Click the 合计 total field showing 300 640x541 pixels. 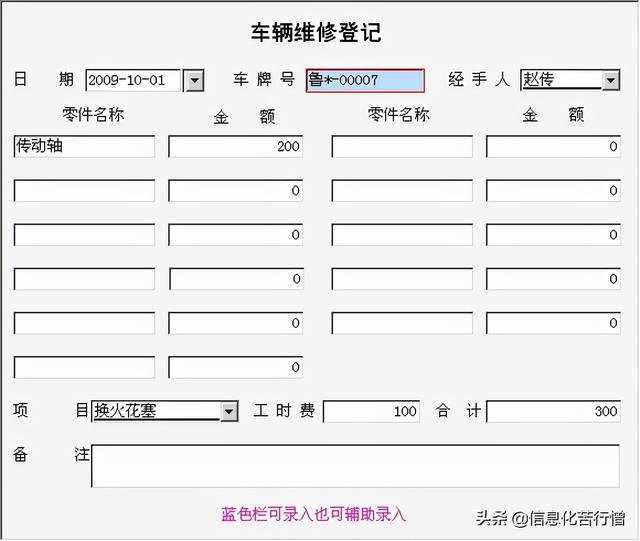point(553,411)
